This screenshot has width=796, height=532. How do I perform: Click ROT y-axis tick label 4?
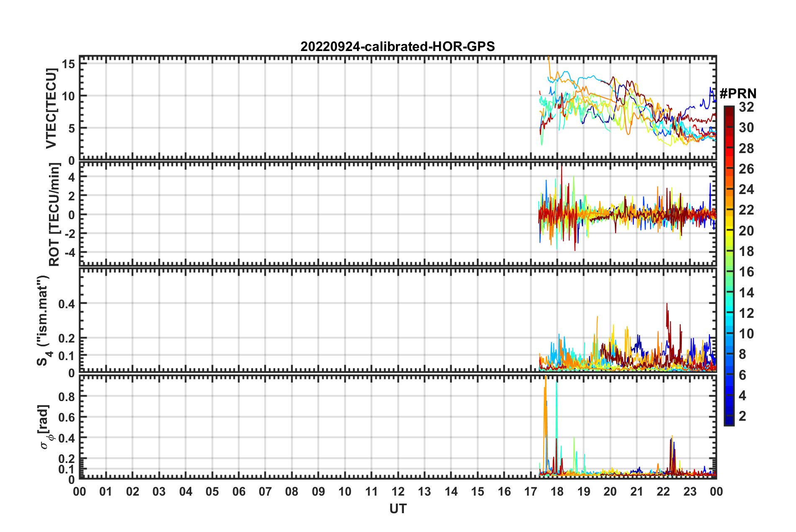[72, 177]
